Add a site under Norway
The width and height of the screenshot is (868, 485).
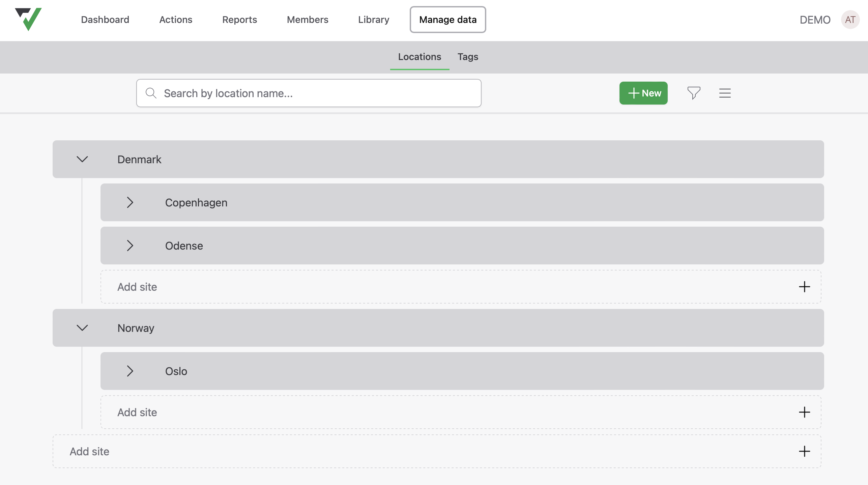coord(461,412)
